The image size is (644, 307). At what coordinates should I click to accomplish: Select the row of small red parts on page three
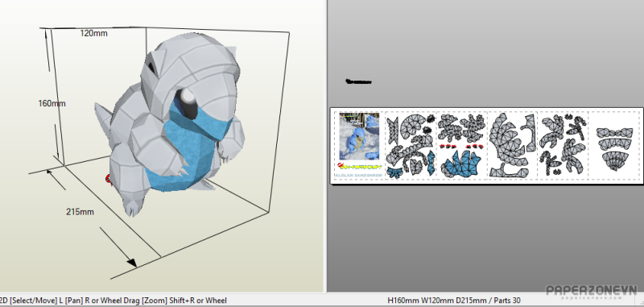click(461, 147)
